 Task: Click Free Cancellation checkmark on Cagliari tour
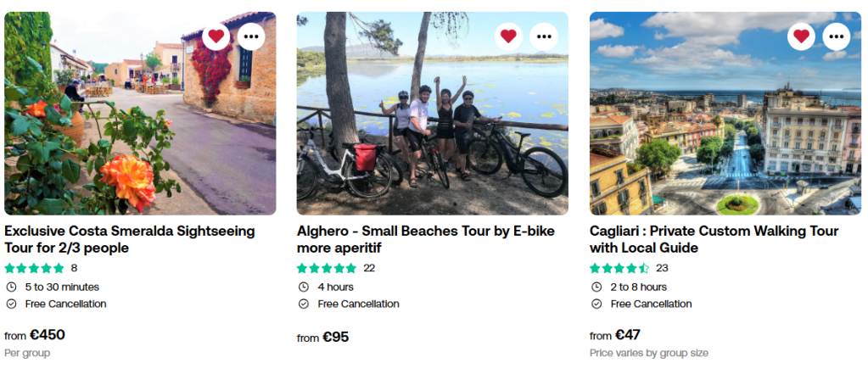click(596, 304)
